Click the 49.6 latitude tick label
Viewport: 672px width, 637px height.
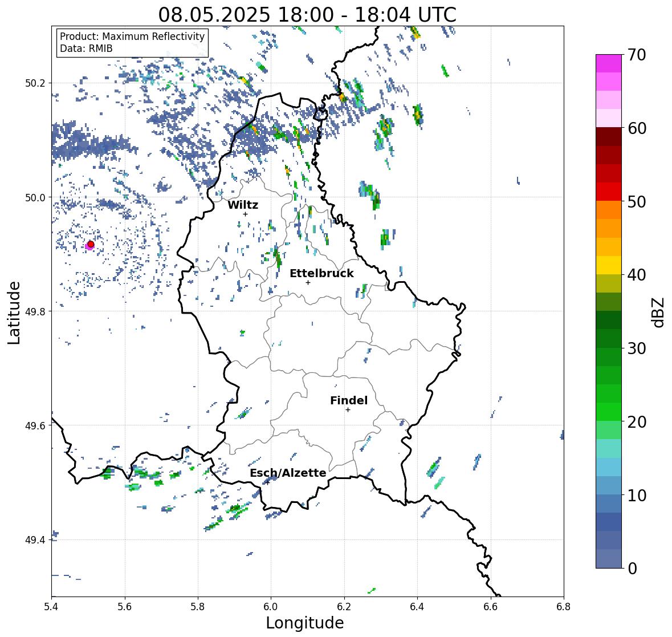point(35,425)
